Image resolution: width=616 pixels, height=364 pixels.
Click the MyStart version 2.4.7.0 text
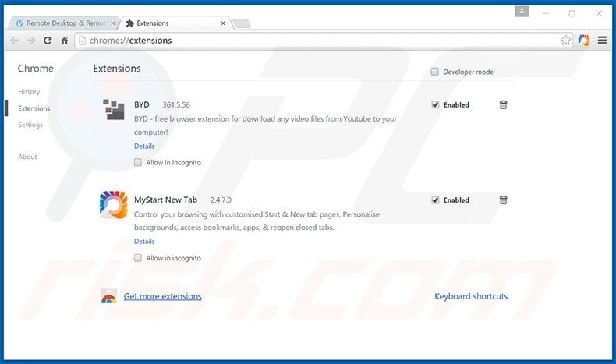pyautogui.click(x=221, y=200)
